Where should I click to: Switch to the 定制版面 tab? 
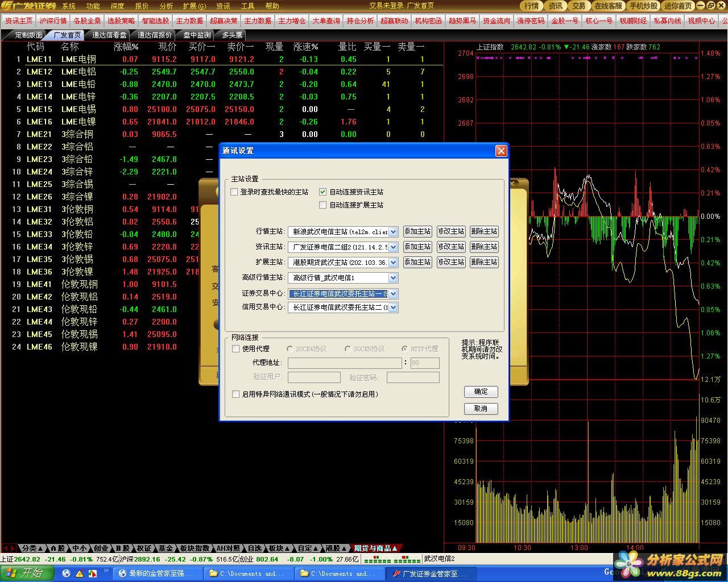pyautogui.click(x=28, y=35)
